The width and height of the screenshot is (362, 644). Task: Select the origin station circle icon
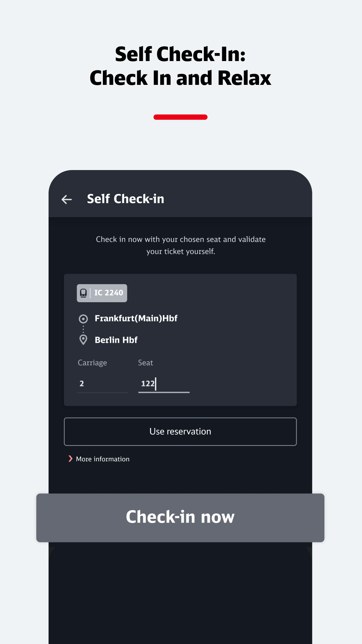[83, 319]
